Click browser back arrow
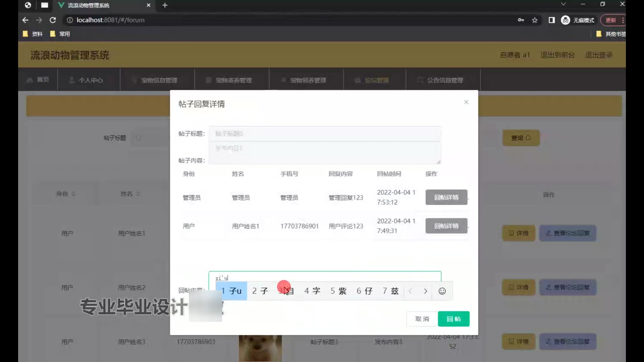The height and width of the screenshot is (362, 644). [x=25, y=20]
